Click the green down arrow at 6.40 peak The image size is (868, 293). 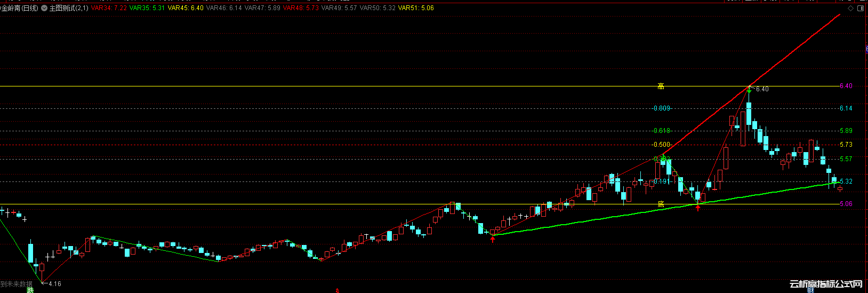coord(749,92)
